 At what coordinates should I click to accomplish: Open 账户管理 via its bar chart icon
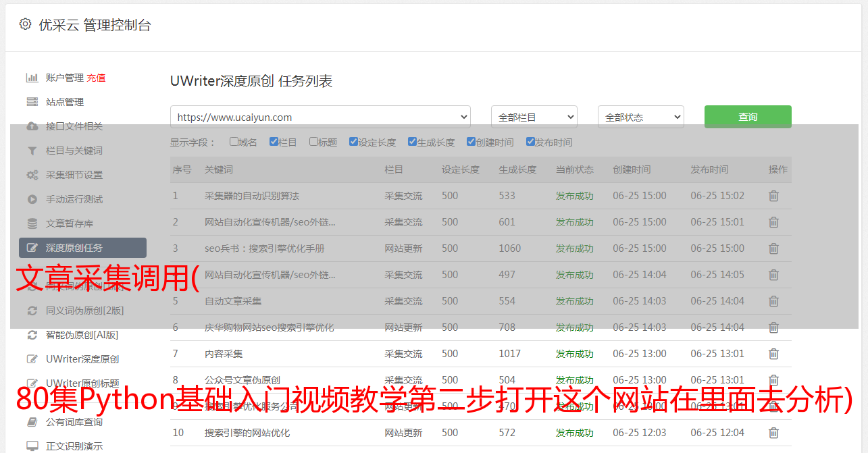[32, 78]
